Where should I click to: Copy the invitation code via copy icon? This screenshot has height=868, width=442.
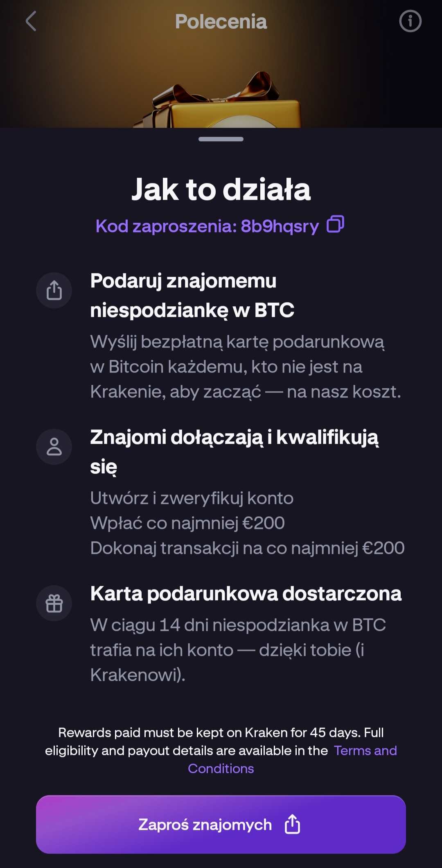coord(335,224)
